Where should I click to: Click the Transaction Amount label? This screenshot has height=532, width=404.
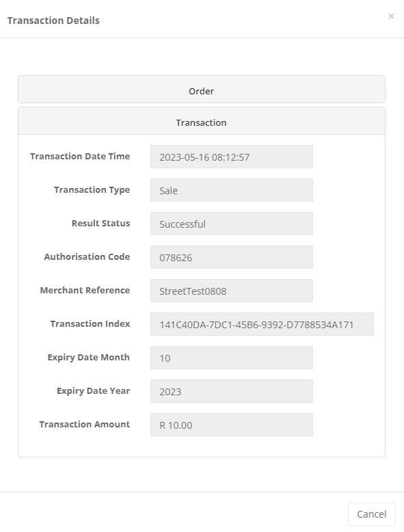click(85, 424)
